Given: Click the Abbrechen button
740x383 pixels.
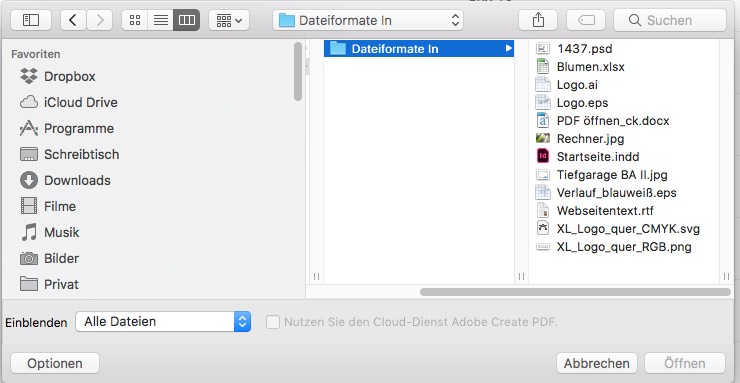Looking at the screenshot, I should (x=597, y=363).
